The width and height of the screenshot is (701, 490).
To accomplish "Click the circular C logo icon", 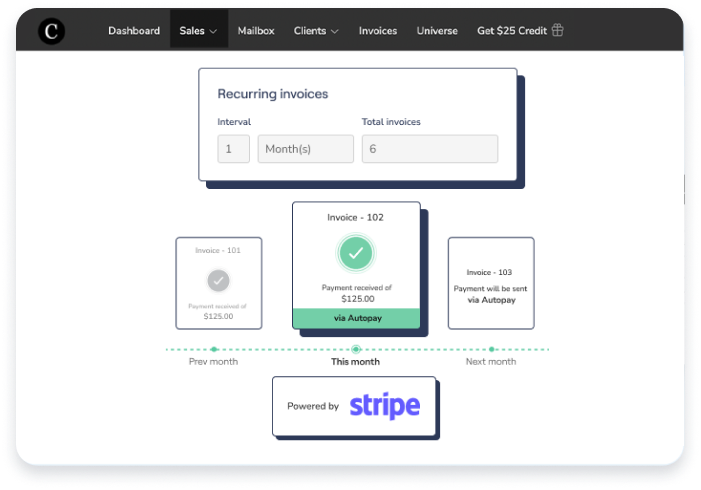I will (x=52, y=32).
